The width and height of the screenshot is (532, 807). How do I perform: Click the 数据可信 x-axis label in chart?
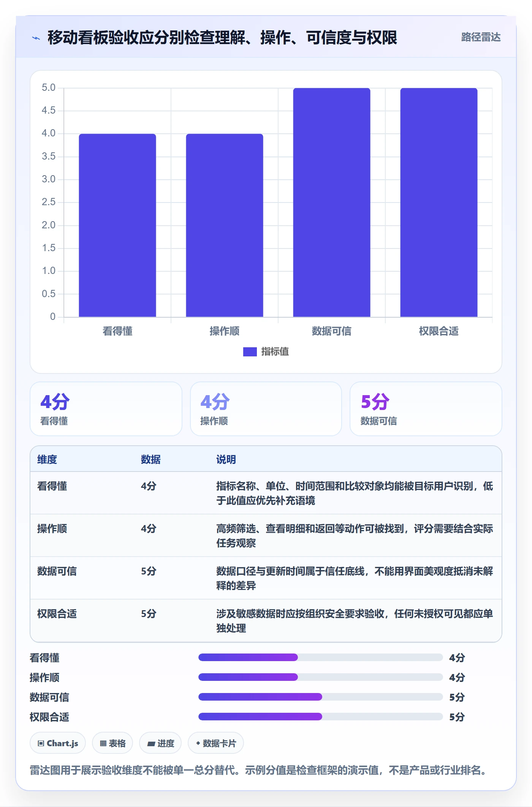pyautogui.click(x=332, y=331)
